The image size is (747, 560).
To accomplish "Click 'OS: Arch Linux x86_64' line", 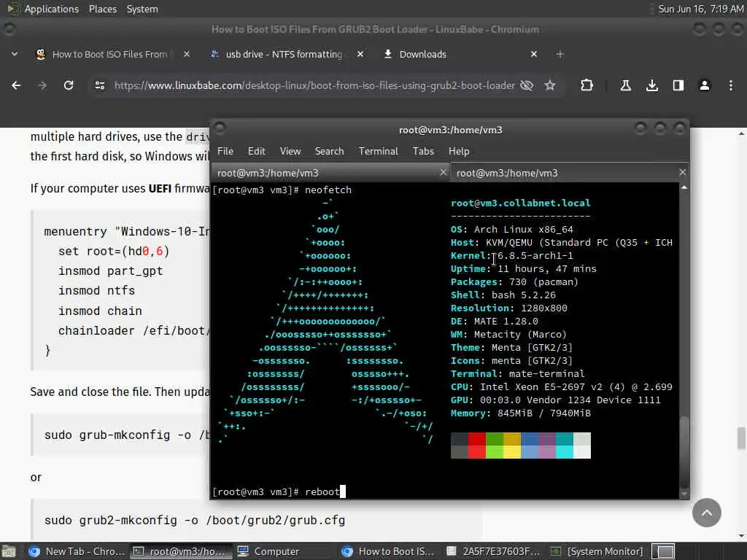I will [x=512, y=230].
